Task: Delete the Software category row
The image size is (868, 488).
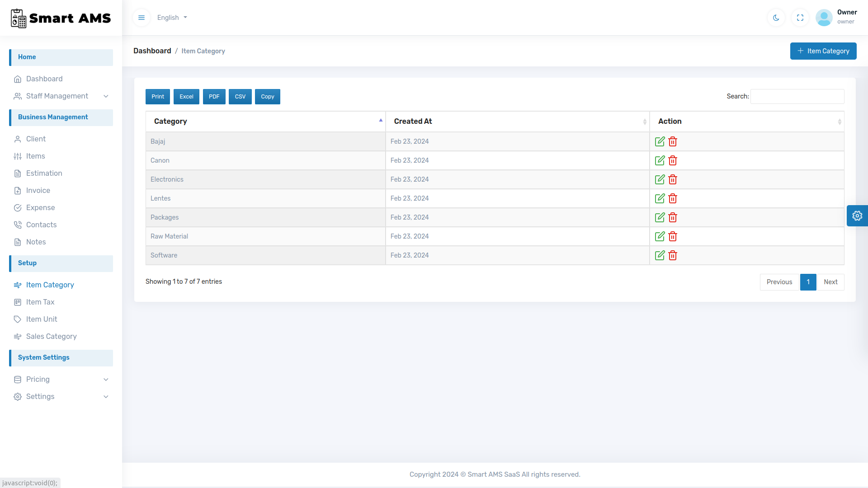Action: coord(672,255)
